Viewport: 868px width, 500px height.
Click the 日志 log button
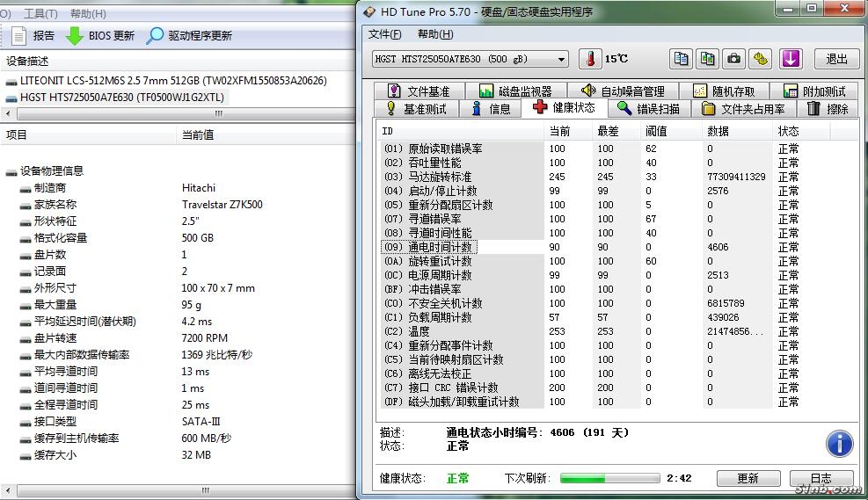[x=821, y=478]
